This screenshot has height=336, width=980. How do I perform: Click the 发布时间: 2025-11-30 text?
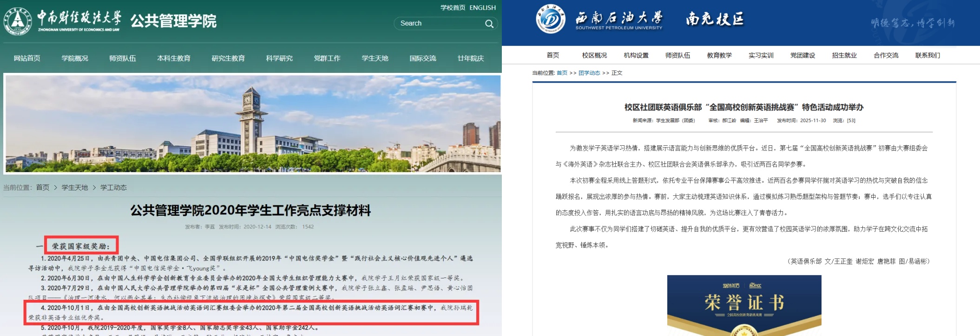[x=802, y=121]
